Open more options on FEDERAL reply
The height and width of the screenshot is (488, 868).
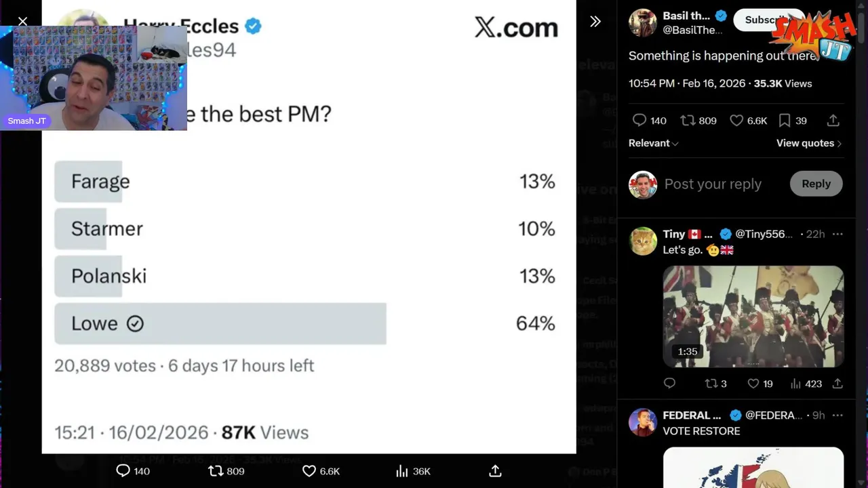[837, 415]
